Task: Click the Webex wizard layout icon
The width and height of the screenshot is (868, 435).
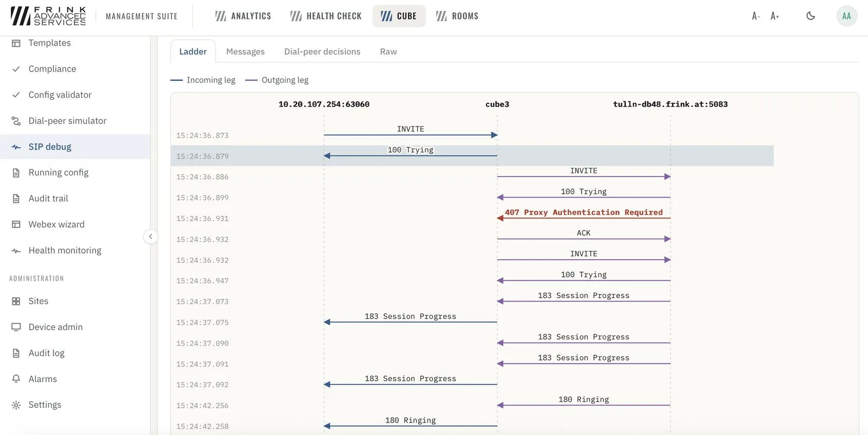Action: coord(16,224)
